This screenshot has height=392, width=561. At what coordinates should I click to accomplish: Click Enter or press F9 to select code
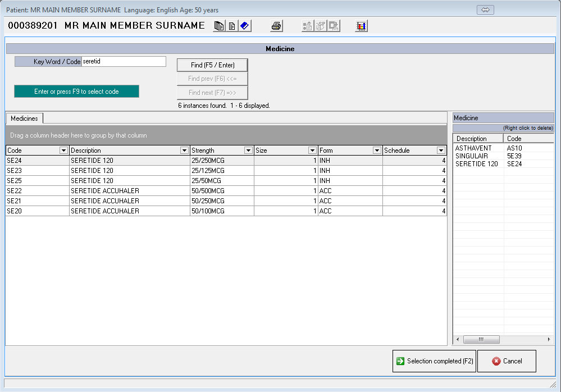[x=76, y=92]
